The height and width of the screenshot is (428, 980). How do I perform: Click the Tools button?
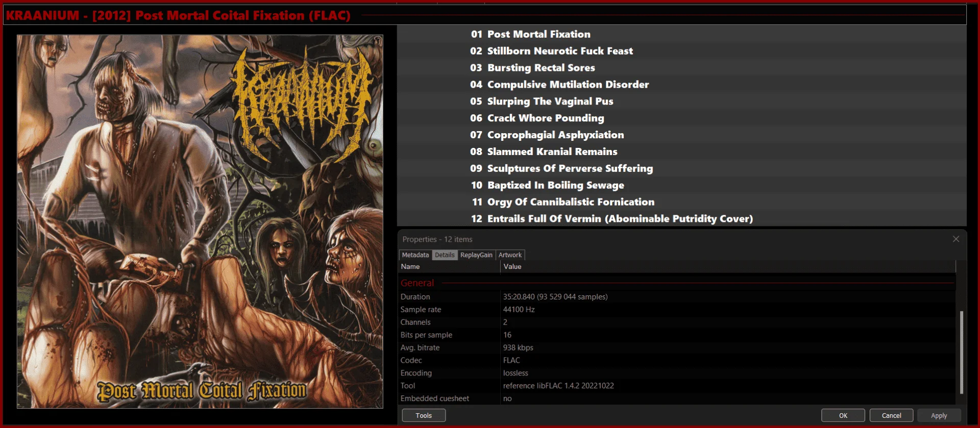[x=424, y=415]
